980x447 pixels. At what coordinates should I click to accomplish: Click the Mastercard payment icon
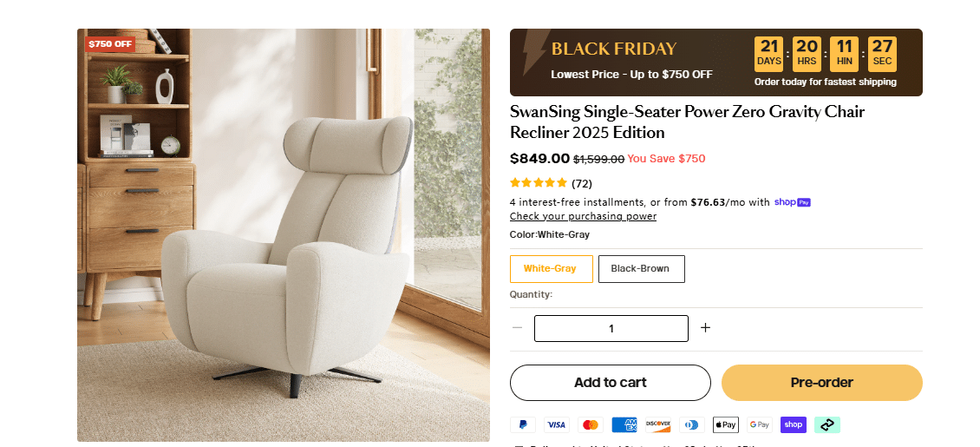[591, 424]
